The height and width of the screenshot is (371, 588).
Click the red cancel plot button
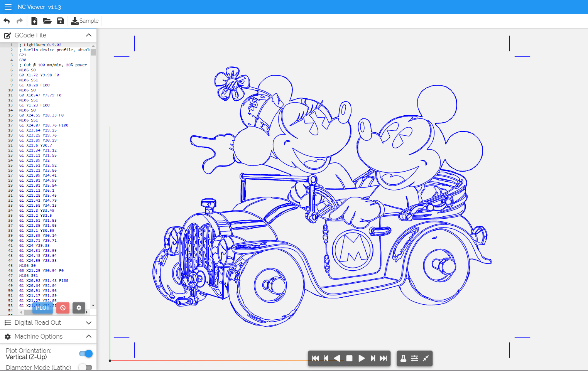point(63,308)
